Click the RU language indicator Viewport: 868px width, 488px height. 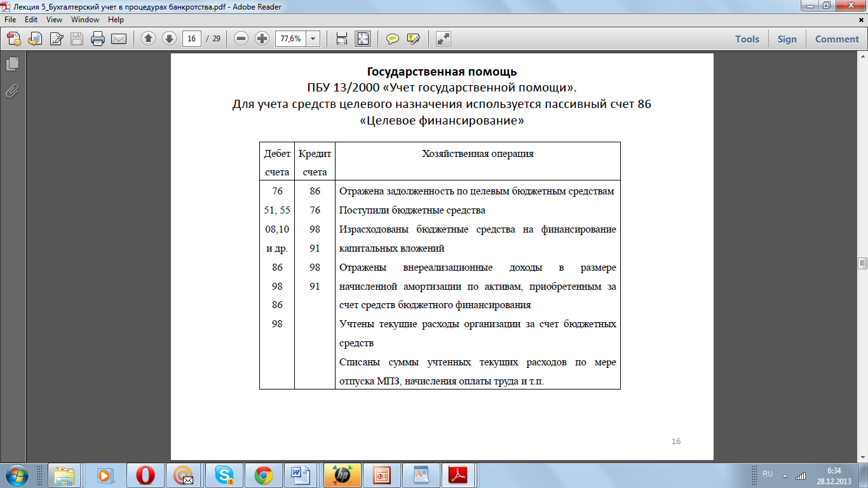coord(768,475)
